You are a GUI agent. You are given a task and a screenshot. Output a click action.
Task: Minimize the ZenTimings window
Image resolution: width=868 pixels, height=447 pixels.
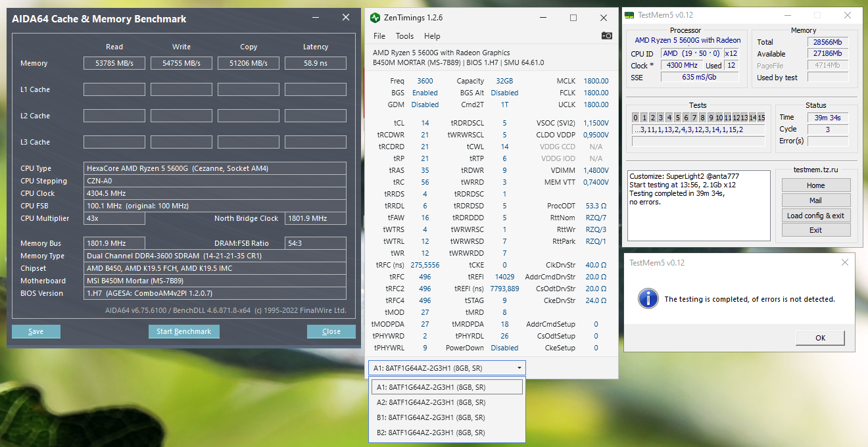click(x=543, y=18)
